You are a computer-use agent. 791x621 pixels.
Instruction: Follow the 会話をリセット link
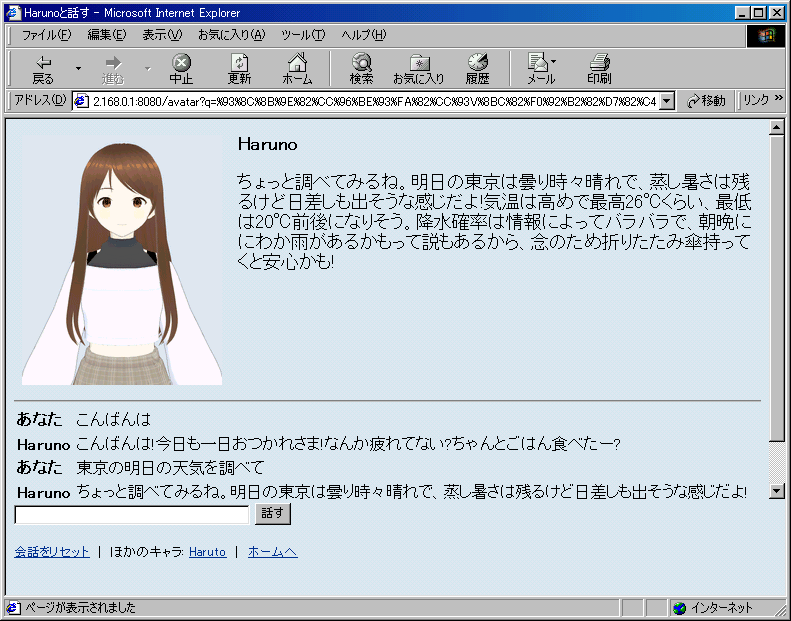[x=52, y=552]
